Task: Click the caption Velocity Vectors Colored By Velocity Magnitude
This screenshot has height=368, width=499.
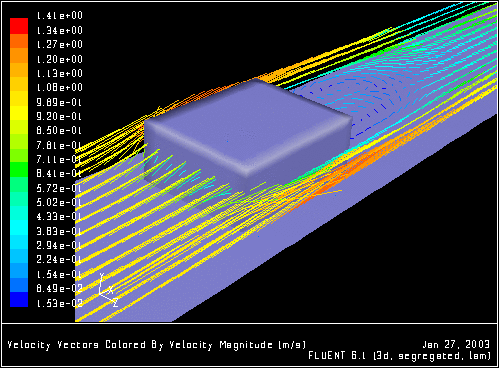Action: click(156, 345)
